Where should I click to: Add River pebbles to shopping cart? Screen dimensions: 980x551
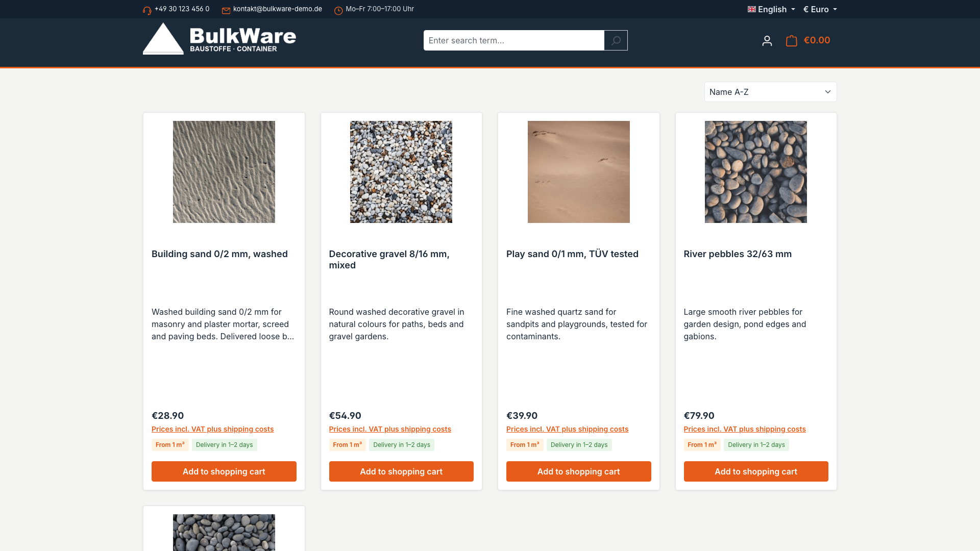tap(756, 471)
